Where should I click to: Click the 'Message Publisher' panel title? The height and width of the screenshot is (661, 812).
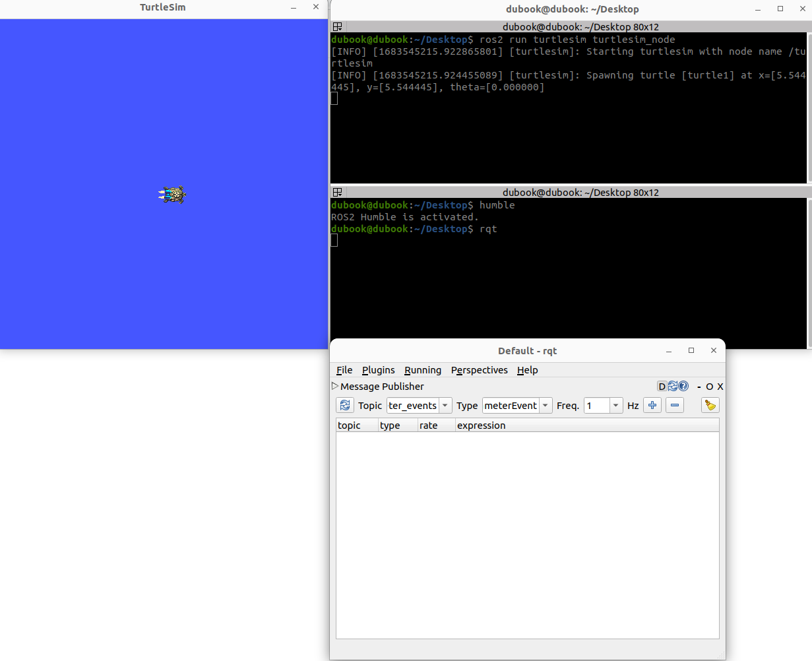tap(382, 387)
